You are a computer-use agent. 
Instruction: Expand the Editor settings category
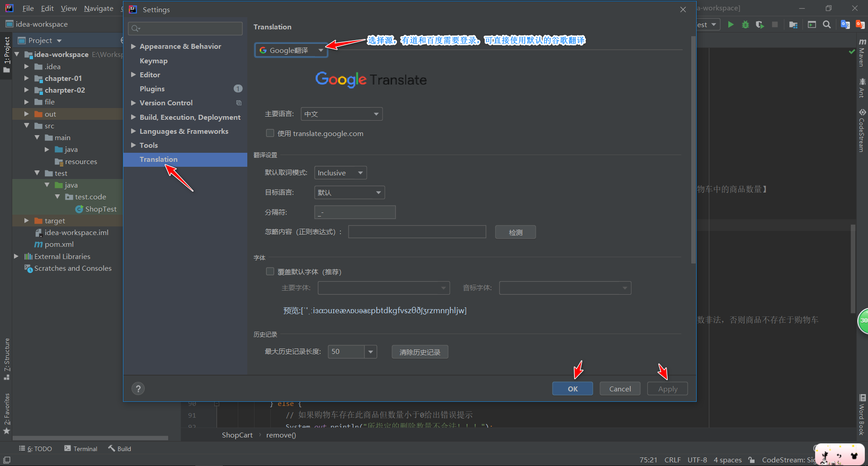(133, 75)
